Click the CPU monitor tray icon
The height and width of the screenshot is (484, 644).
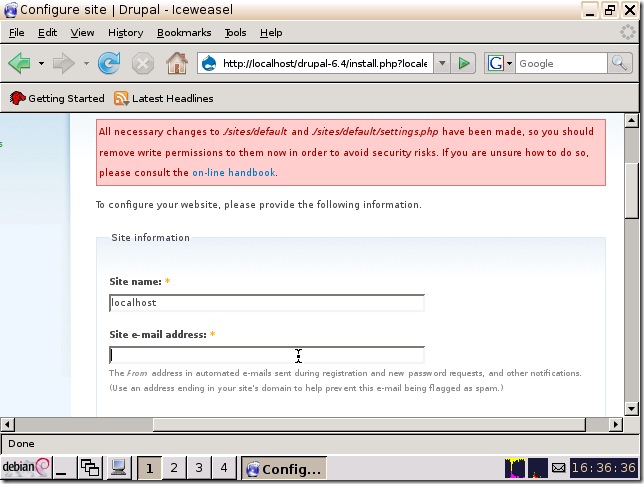click(x=515, y=468)
